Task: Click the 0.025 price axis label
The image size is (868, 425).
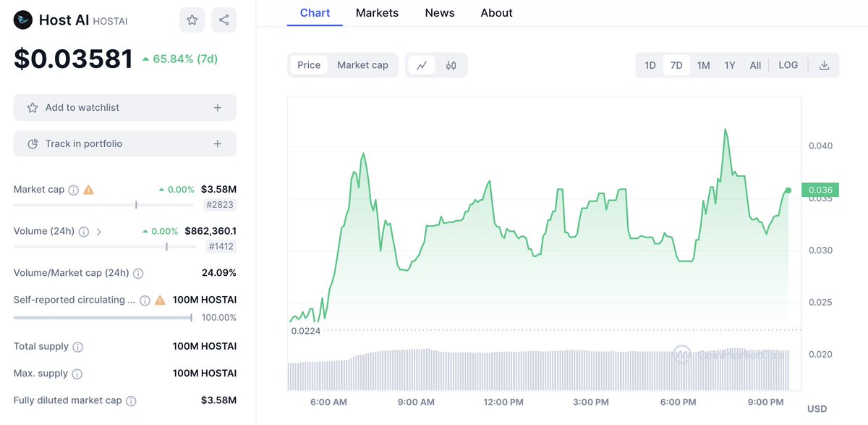Action: [x=820, y=302]
